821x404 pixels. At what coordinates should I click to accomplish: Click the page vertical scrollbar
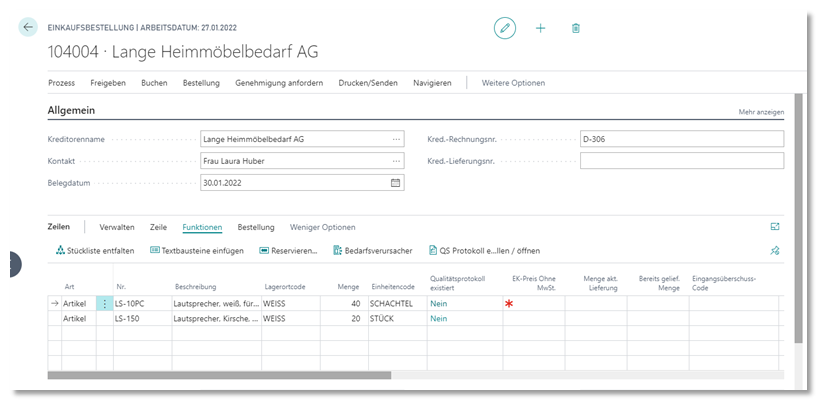coord(798,218)
